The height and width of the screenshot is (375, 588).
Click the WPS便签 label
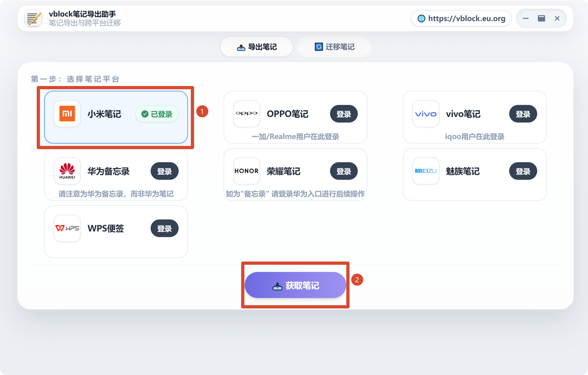106,228
